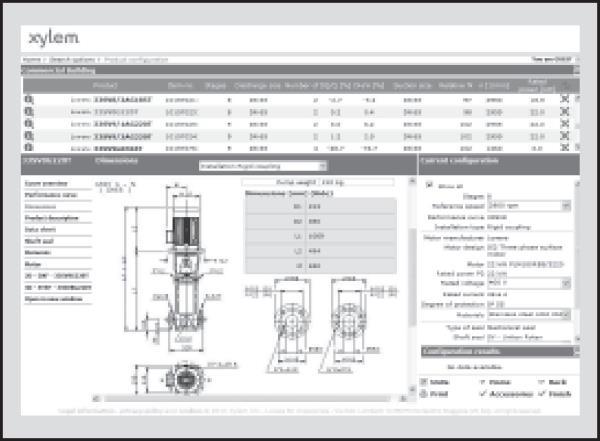
Task: Open Product description in side menu
Action: pos(51,218)
